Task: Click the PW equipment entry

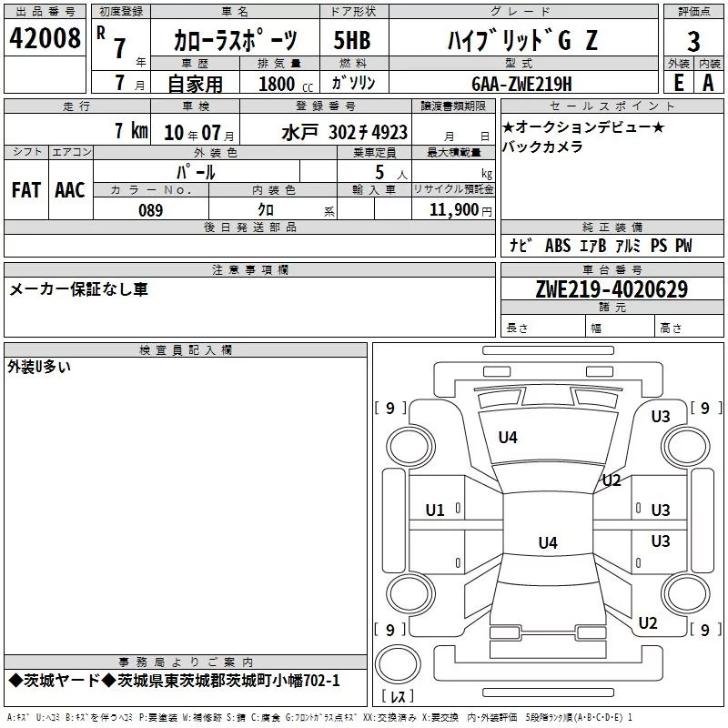Action: [x=683, y=246]
